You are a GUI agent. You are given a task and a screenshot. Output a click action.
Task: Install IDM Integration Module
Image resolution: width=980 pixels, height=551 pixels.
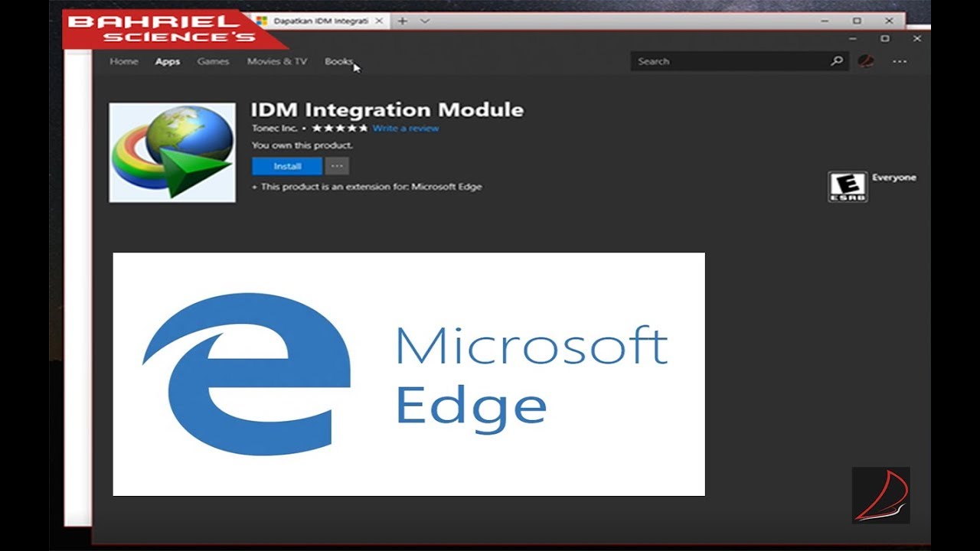click(287, 166)
